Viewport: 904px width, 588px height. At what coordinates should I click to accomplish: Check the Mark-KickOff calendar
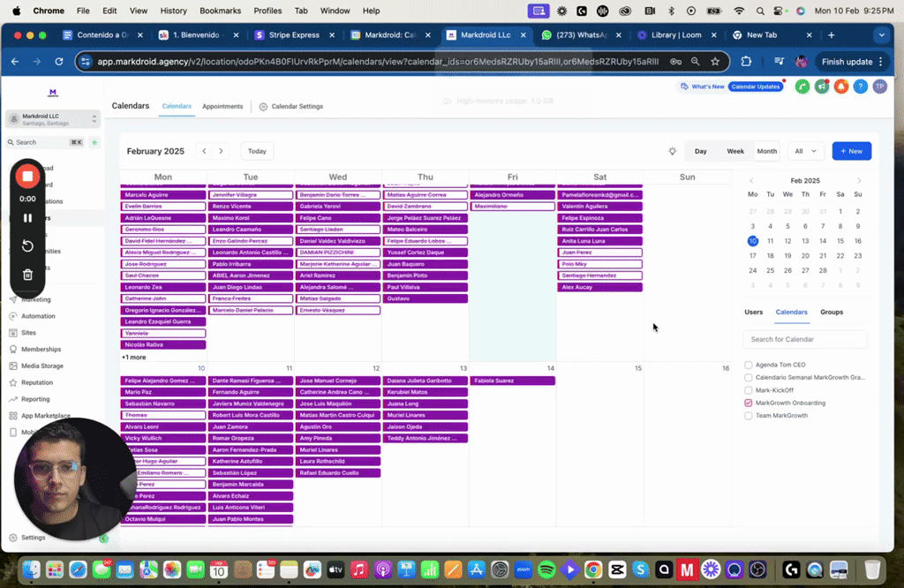pos(749,390)
